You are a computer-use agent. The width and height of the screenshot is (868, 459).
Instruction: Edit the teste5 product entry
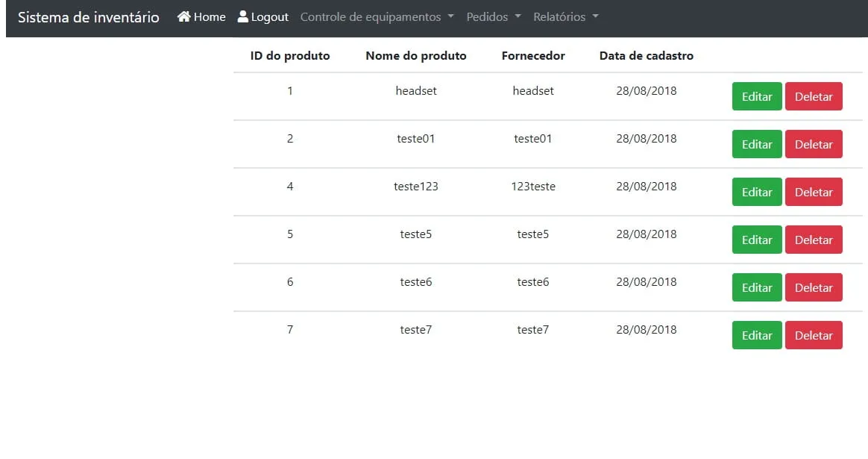757,240
